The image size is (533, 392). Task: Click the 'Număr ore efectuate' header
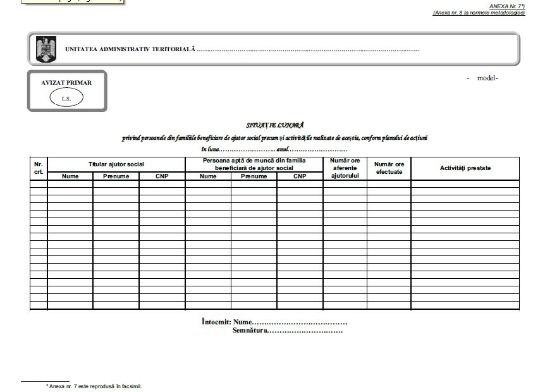389,168
